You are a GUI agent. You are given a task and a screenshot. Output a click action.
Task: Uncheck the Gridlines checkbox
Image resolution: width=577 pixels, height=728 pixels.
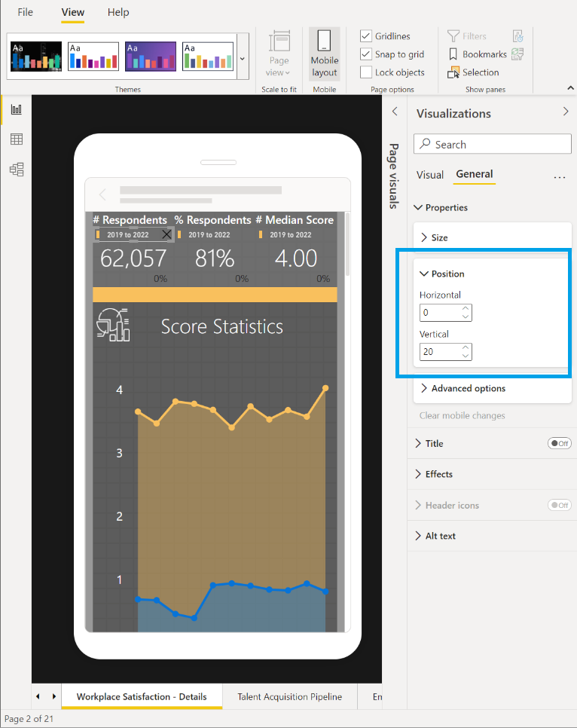[366, 36]
